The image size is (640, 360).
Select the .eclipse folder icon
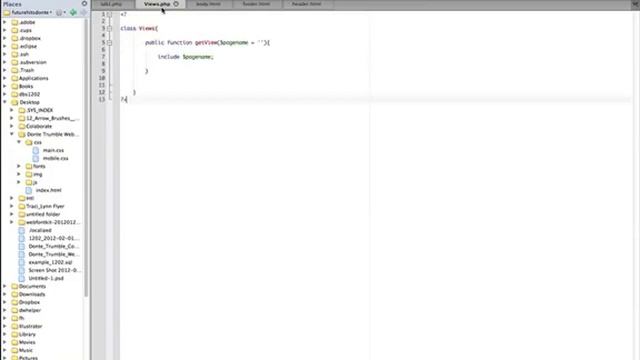[x=15, y=46]
